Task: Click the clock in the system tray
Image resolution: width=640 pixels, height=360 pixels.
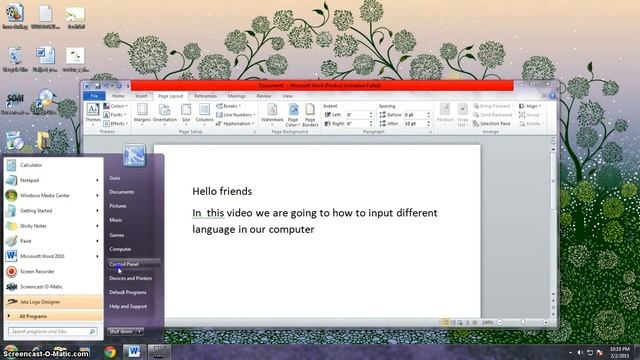Action: (x=620, y=353)
